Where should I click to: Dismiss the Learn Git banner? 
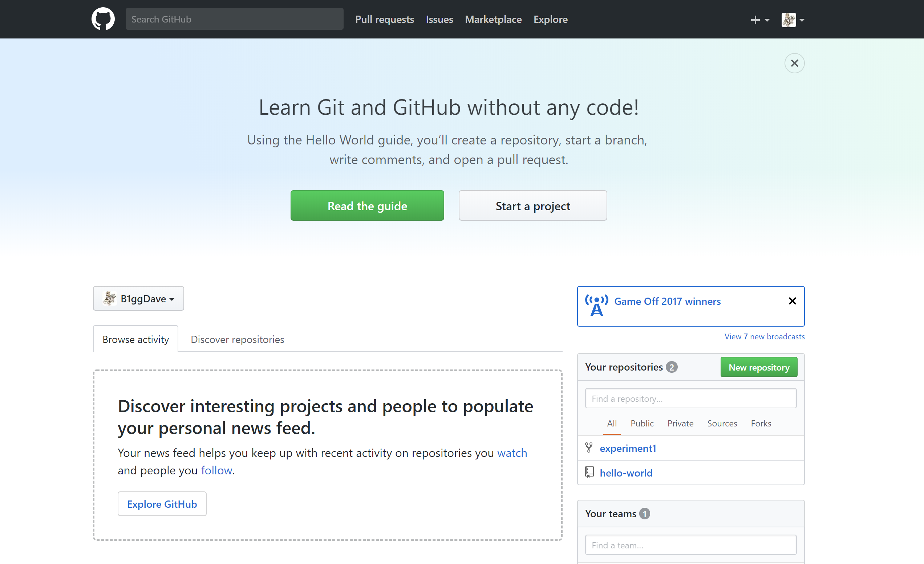794,63
